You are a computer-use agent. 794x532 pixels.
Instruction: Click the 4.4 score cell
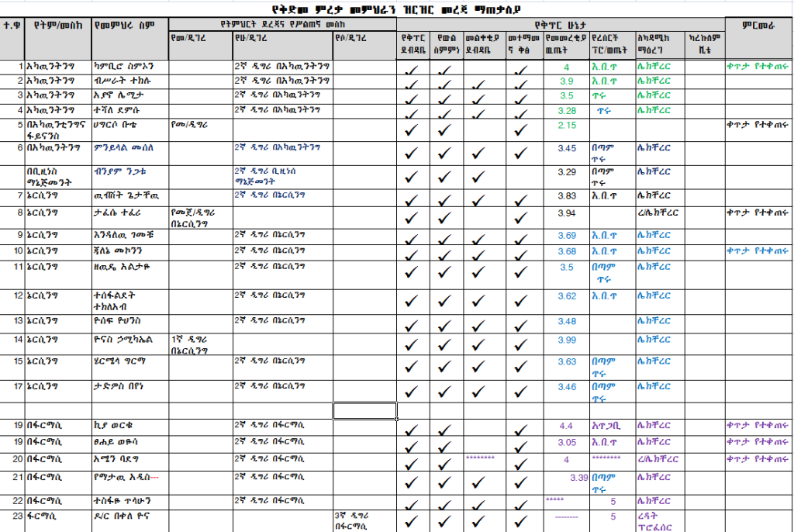(567, 426)
